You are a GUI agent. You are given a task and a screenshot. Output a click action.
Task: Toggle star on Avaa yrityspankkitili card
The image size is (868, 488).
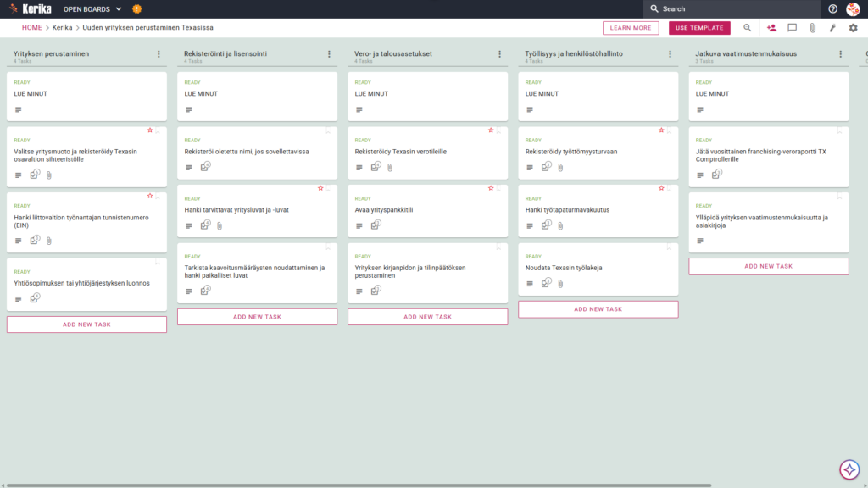point(491,188)
